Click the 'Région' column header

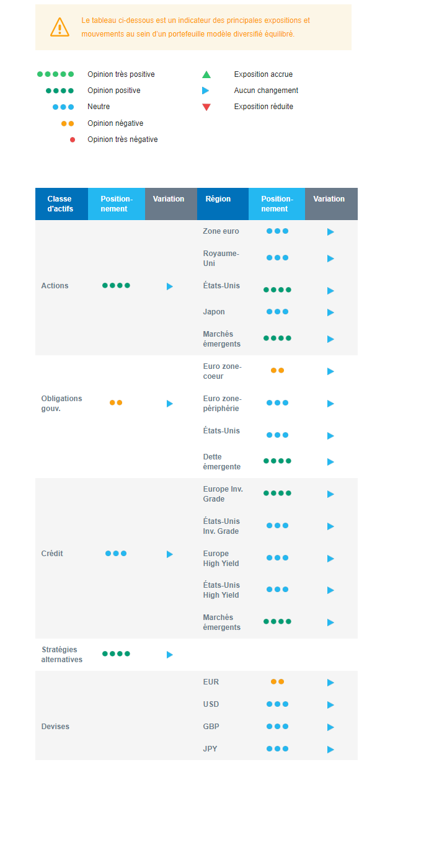(x=218, y=199)
